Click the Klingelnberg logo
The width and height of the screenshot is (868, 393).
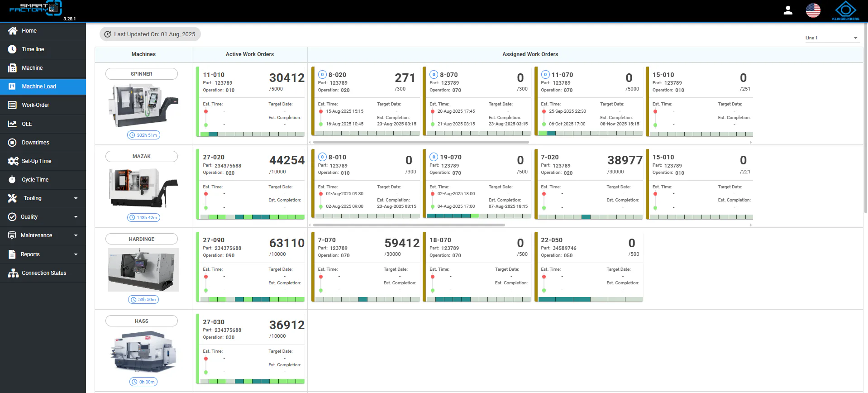coord(845,11)
